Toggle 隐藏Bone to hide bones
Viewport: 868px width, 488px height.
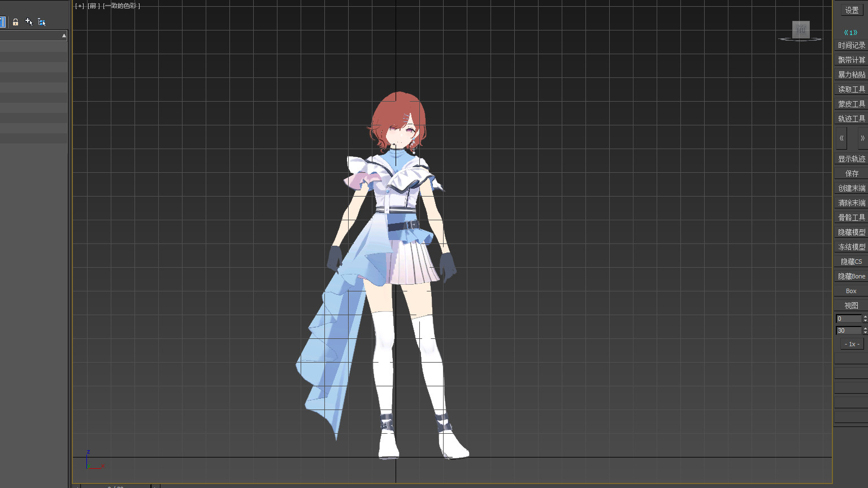coord(851,276)
